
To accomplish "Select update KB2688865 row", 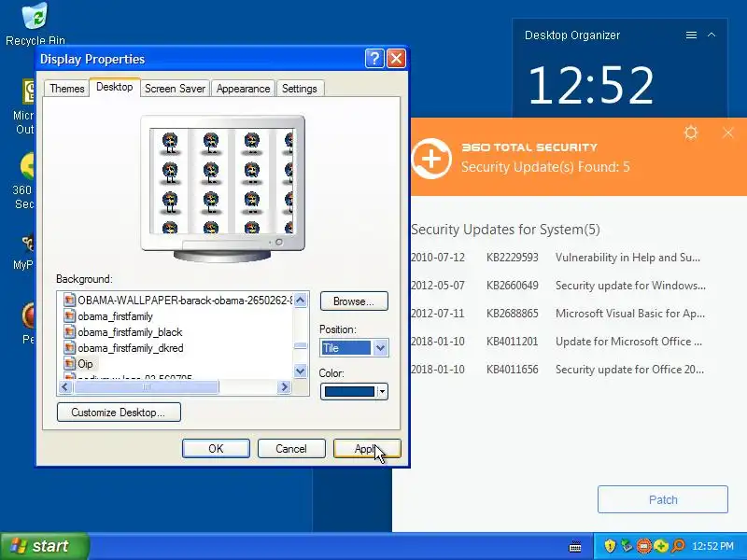I will (x=558, y=314).
